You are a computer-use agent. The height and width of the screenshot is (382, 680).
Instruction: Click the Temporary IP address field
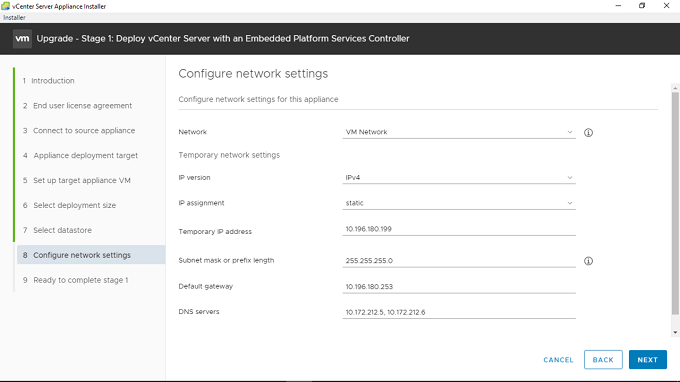click(459, 229)
